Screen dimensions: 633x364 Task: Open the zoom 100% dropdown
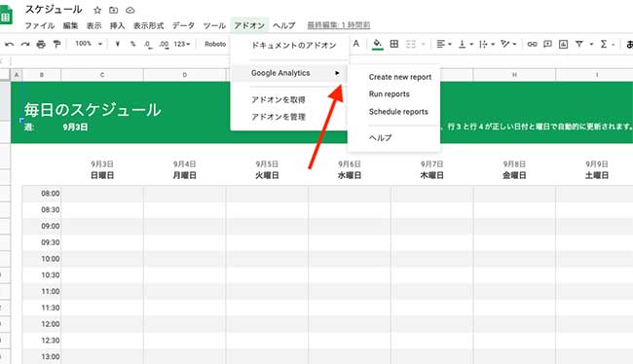(89, 44)
